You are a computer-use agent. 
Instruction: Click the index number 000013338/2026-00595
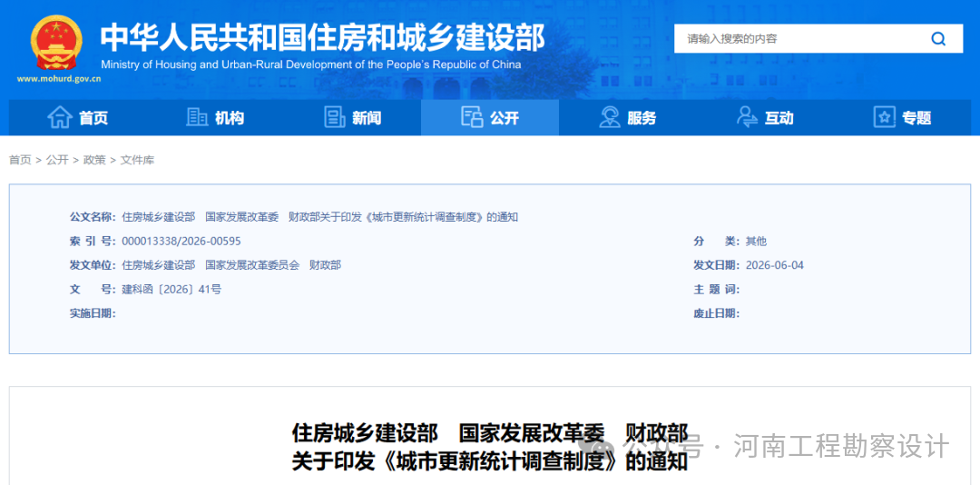click(x=181, y=241)
